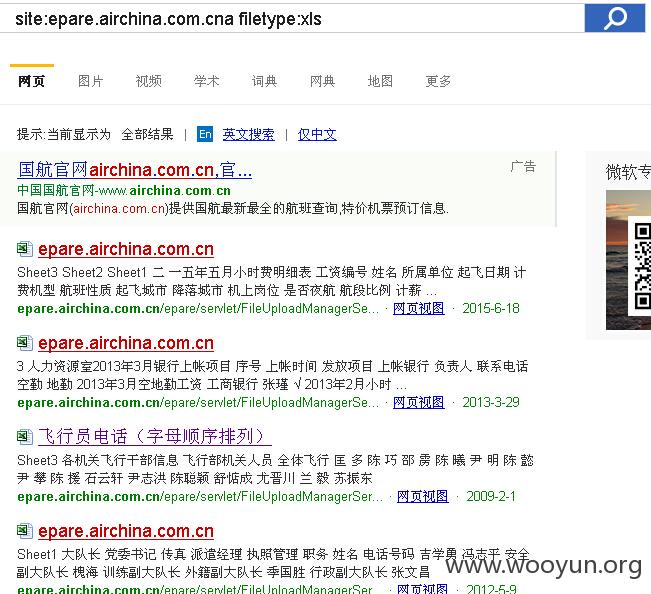Viewport: 651px width, 594px height.
Task: Click Excel file icon of the 2013-3-29 result
Action: pos(24,342)
